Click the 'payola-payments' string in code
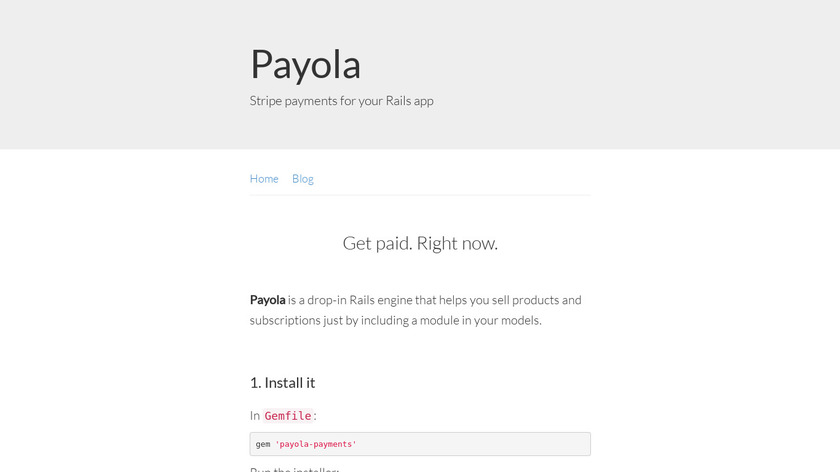Screen dimensions: 840x472 (x=316, y=444)
